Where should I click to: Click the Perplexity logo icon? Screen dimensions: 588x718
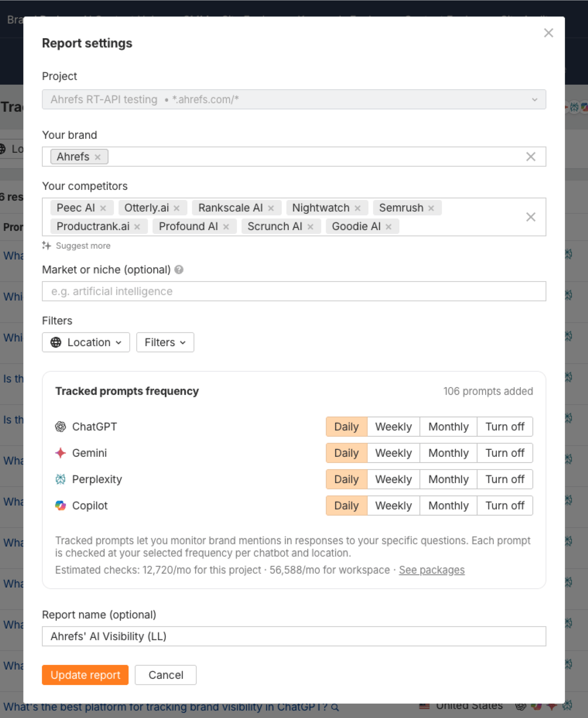coord(60,479)
